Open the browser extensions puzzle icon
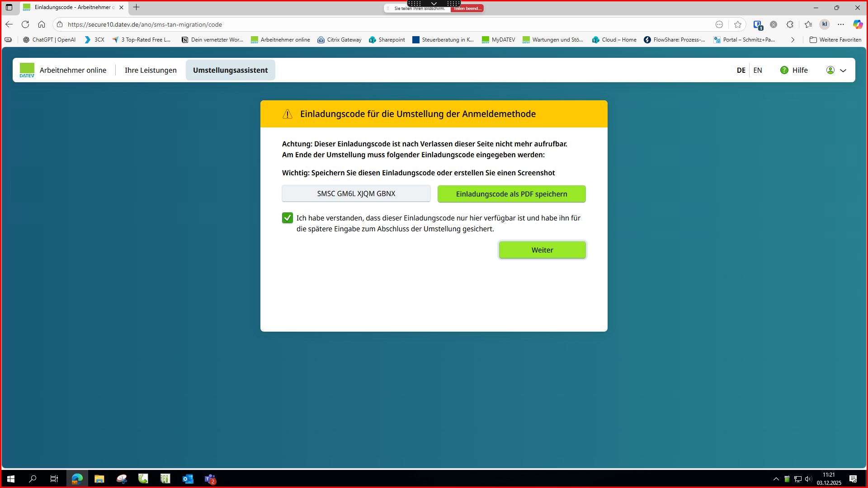The image size is (868, 488). [x=790, y=24]
